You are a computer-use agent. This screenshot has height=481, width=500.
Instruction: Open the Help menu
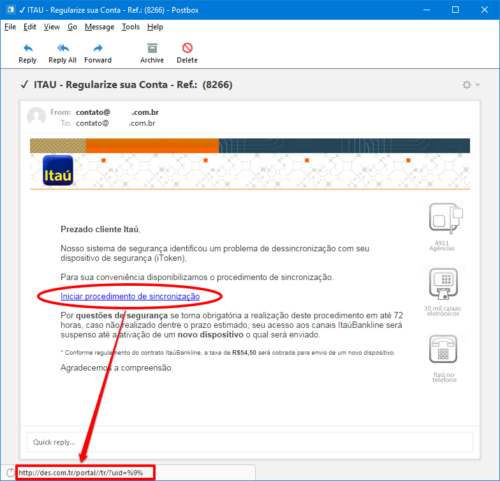(x=155, y=27)
